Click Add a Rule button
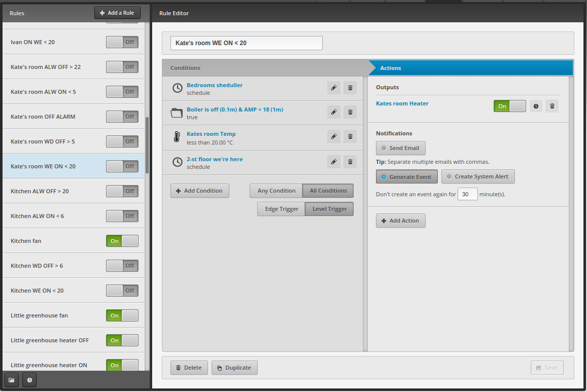The width and height of the screenshot is (587, 392). click(x=117, y=13)
